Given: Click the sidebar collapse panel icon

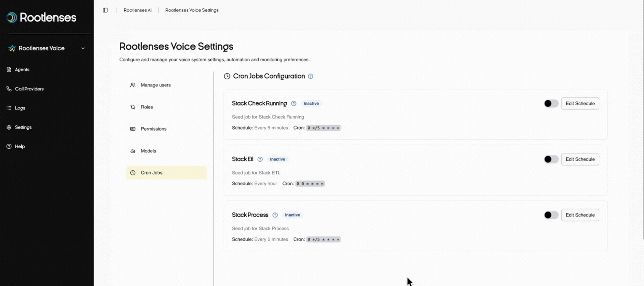Looking at the screenshot, I should pos(105,10).
